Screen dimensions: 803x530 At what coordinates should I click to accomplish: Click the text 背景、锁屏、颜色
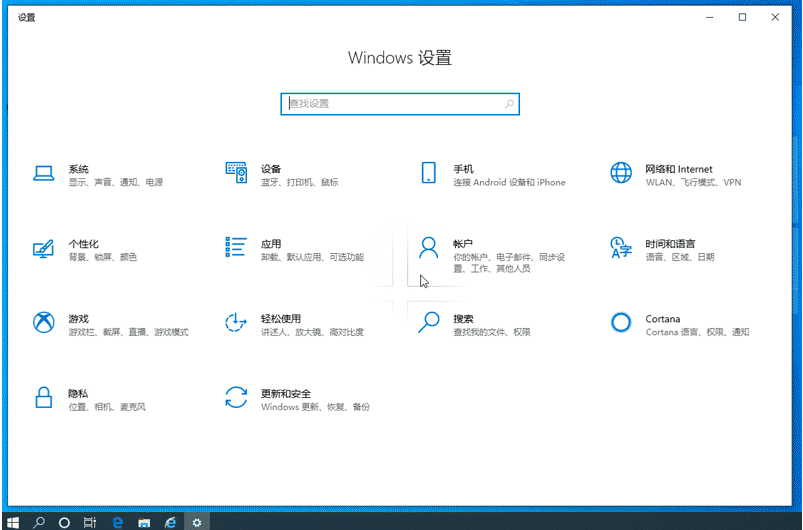pyautogui.click(x=103, y=257)
